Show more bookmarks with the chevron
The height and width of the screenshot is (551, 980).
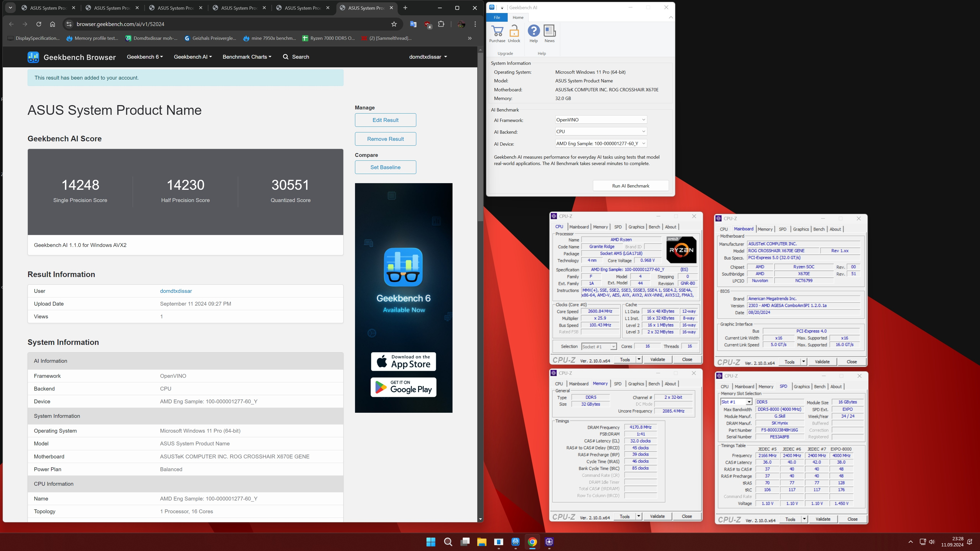(470, 38)
